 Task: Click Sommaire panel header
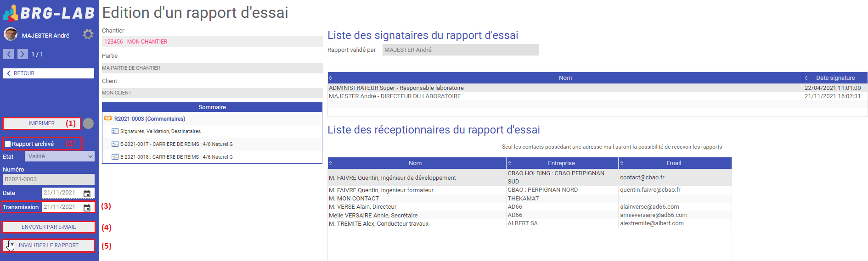[212, 107]
